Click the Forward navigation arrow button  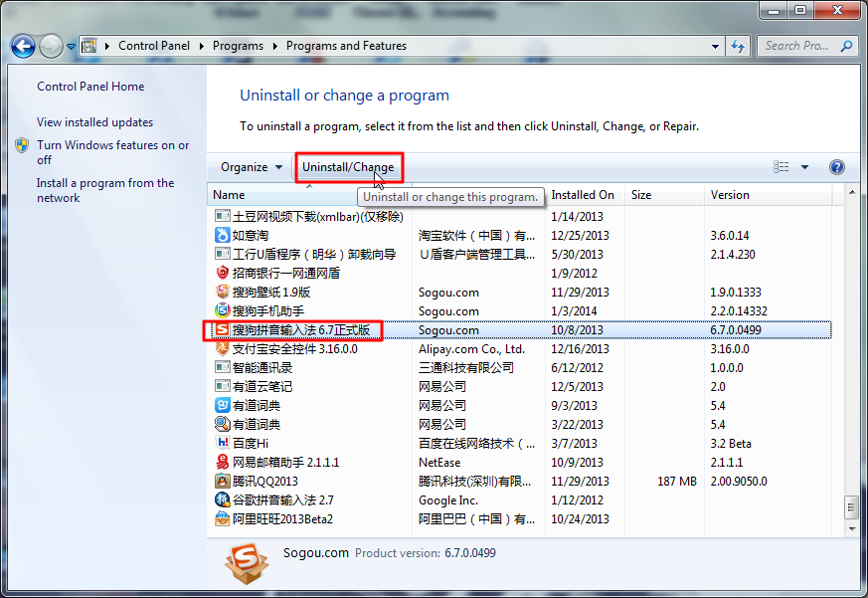51,46
